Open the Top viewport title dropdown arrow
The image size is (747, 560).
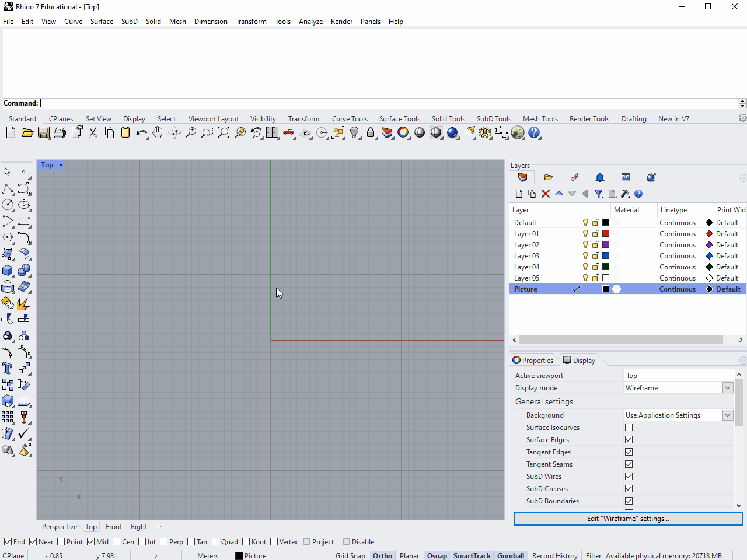click(x=61, y=165)
